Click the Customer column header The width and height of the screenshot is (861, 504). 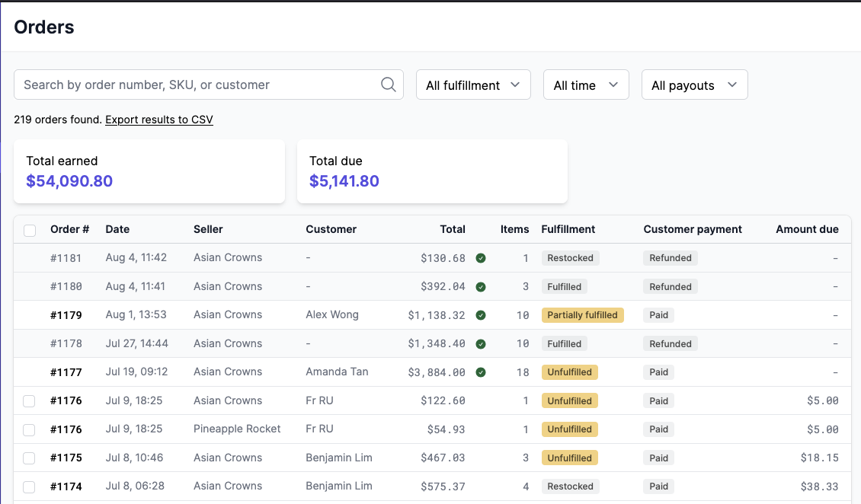(331, 229)
